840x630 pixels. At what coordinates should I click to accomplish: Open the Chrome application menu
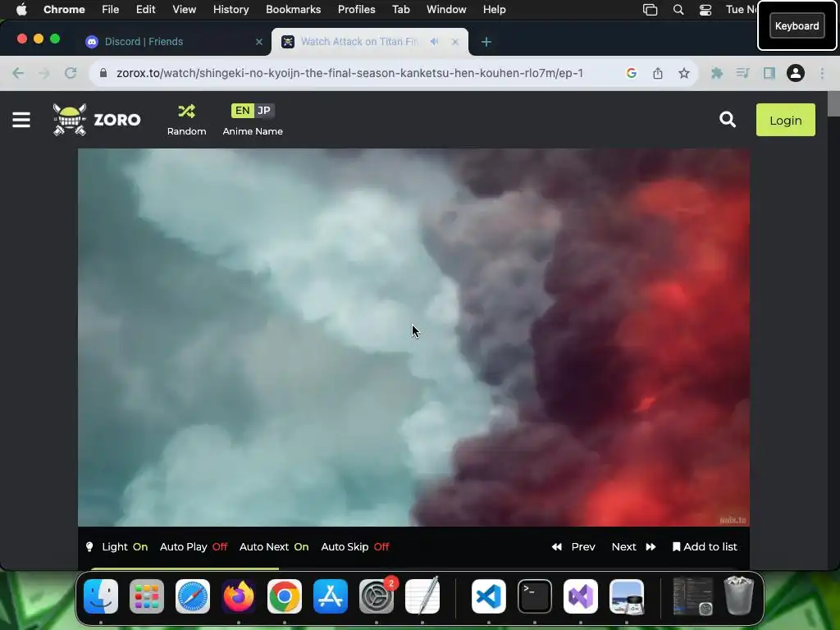pos(64,10)
